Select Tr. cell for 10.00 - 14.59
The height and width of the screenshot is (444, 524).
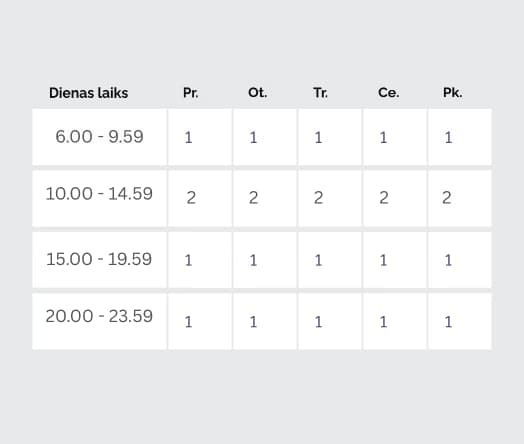click(x=330, y=198)
